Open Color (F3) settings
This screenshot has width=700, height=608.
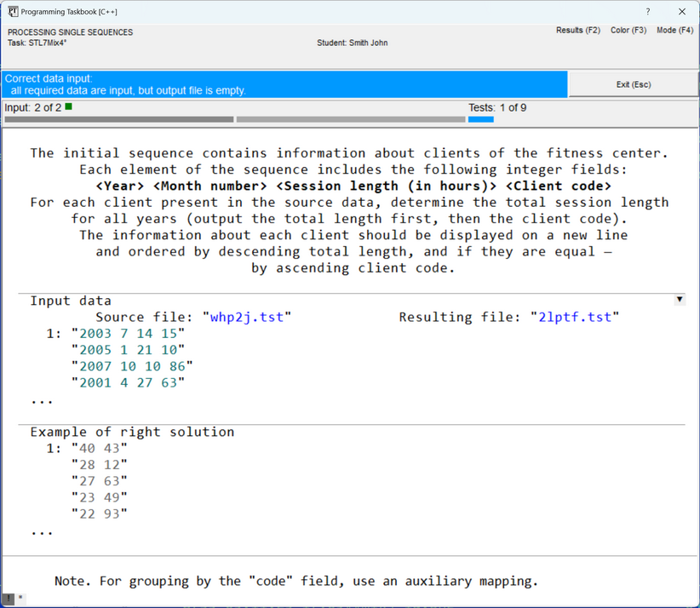[x=628, y=31]
